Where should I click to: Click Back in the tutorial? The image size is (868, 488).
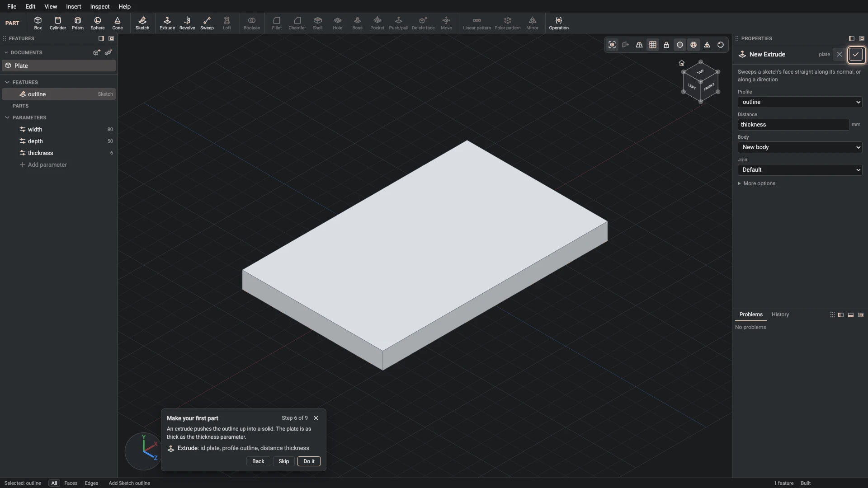(258, 461)
